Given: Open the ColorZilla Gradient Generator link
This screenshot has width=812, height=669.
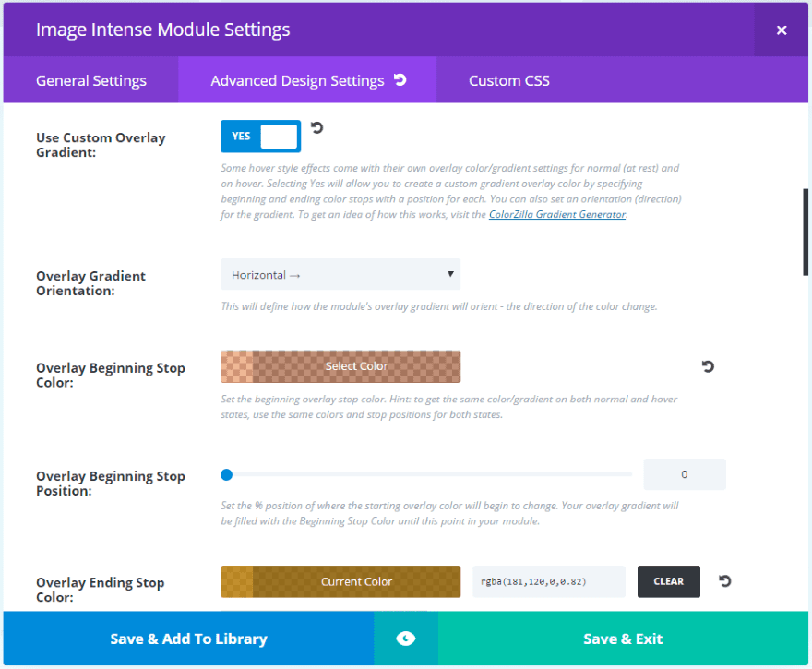Looking at the screenshot, I should point(557,215).
